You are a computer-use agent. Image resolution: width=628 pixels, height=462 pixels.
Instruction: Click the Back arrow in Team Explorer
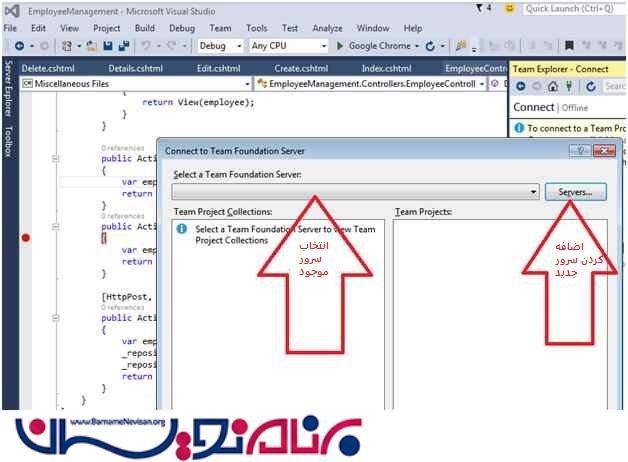[x=520, y=87]
